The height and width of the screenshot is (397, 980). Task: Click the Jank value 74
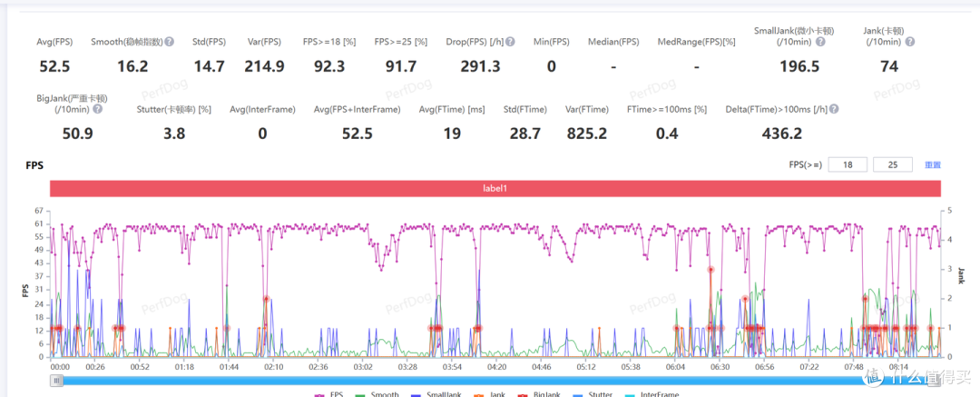pyautogui.click(x=888, y=65)
